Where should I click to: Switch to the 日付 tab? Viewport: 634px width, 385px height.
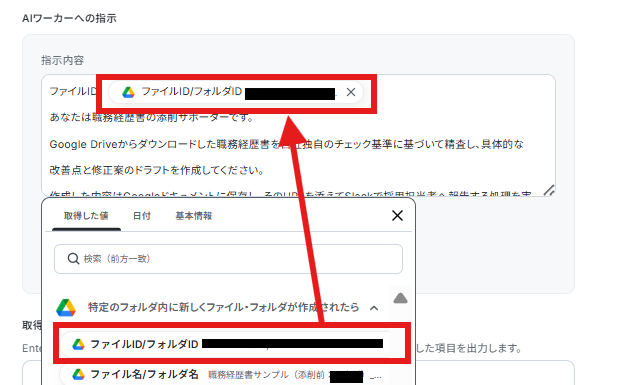tap(142, 216)
